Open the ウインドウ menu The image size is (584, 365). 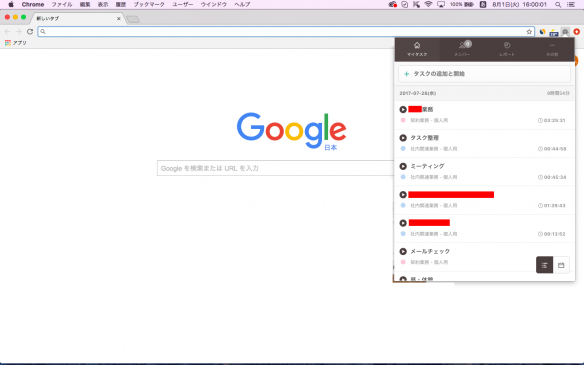point(213,4)
